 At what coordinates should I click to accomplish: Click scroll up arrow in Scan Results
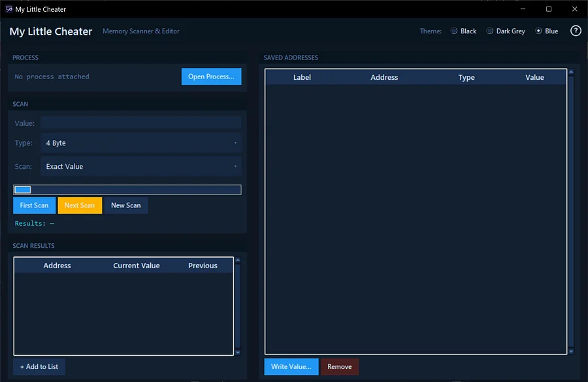point(238,260)
